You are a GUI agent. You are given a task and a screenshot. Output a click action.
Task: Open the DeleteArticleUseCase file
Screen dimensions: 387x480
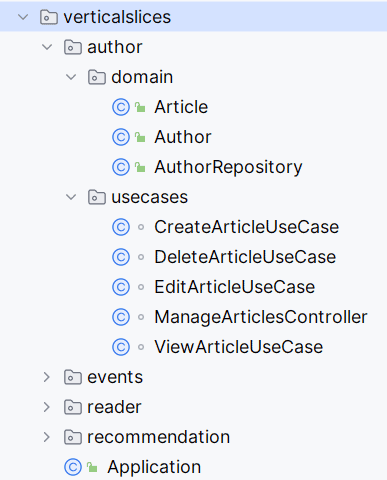[x=245, y=257]
